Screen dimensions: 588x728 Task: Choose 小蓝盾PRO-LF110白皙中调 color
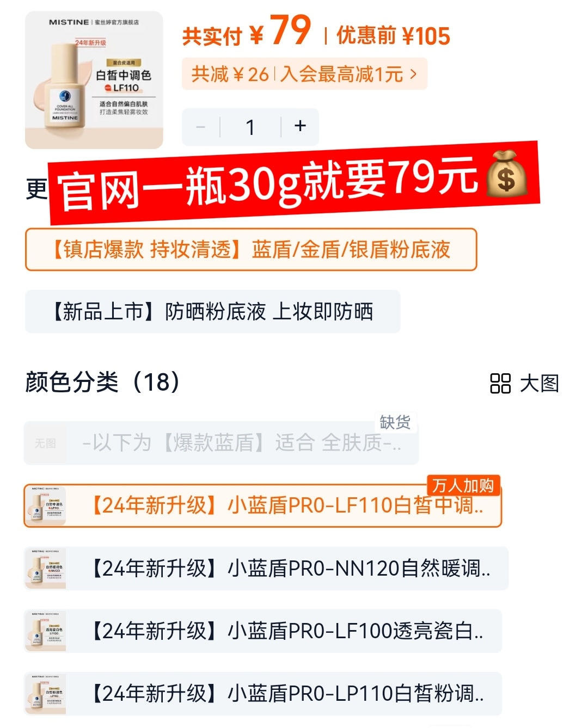pos(262,505)
